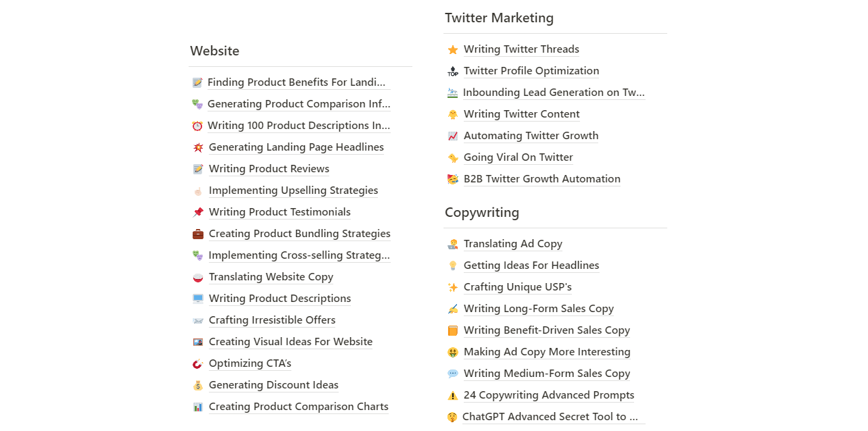868x431 pixels.
Task: Select the Twitter Marketing section heading
Action: pos(499,18)
